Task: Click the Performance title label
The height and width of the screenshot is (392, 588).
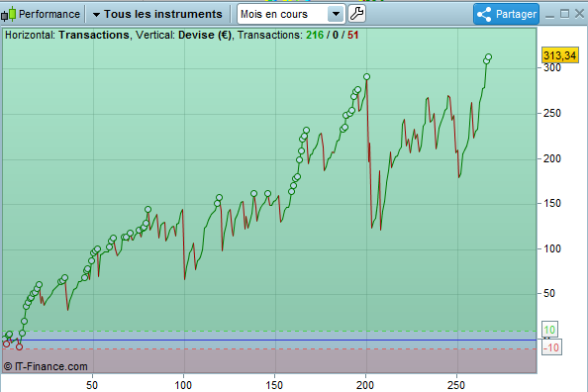Action: tap(49, 14)
